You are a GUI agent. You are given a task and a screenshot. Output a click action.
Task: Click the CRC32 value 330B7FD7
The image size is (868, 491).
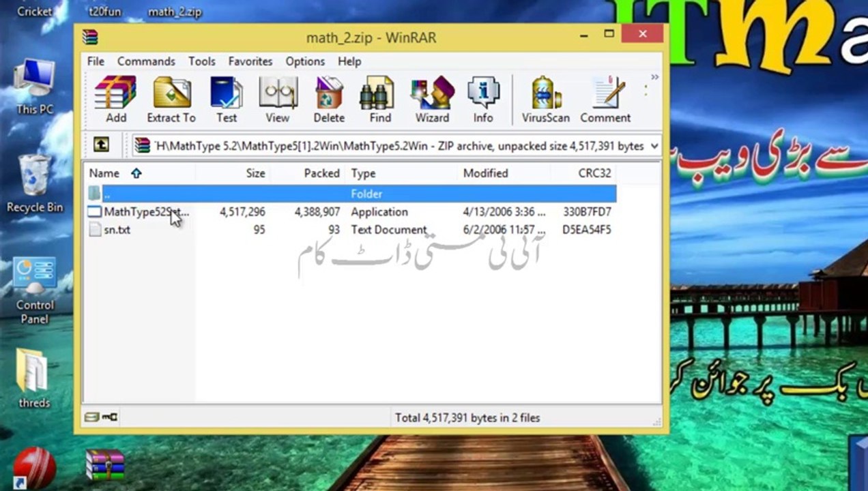tap(587, 212)
